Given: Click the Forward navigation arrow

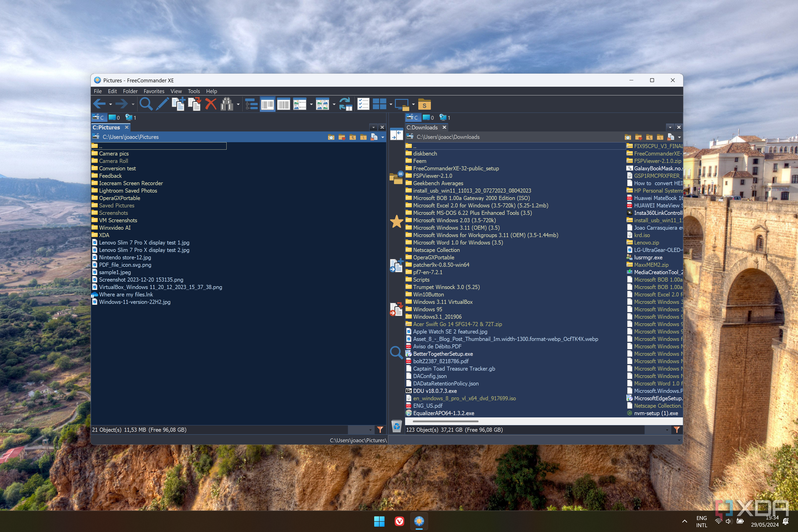Looking at the screenshot, I should pos(121,104).
